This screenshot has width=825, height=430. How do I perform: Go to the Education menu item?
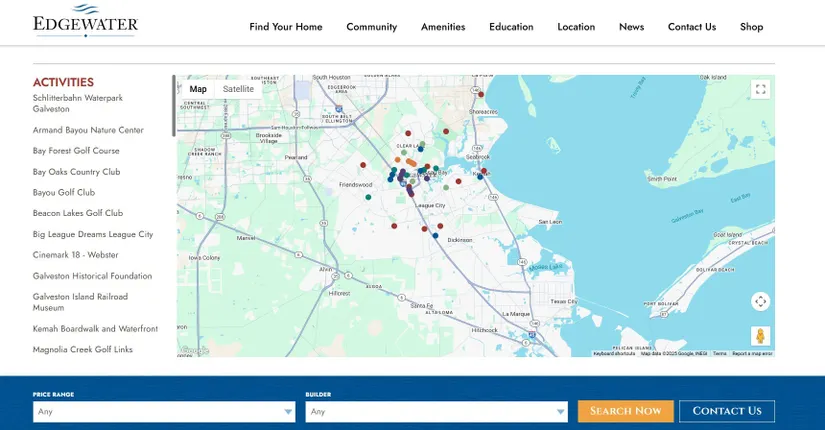(511, 27)
